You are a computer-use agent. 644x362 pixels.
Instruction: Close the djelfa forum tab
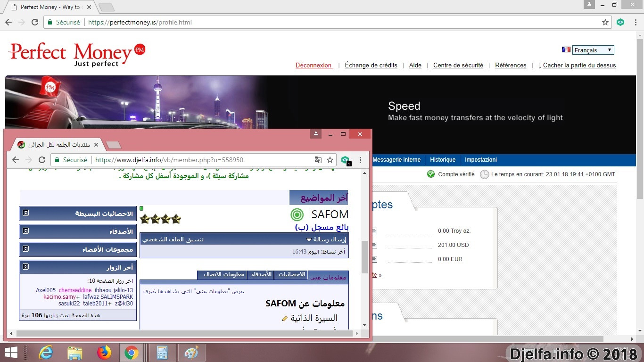96,144
